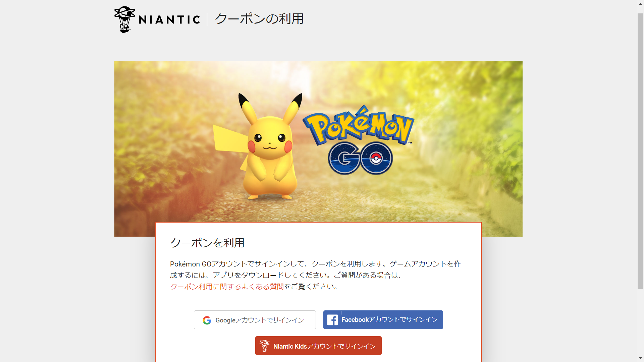The width and height of the screenshot is (644, 362).
Task: Click the クーポンの利用 page title text
Action: click(x=259, y=19)
